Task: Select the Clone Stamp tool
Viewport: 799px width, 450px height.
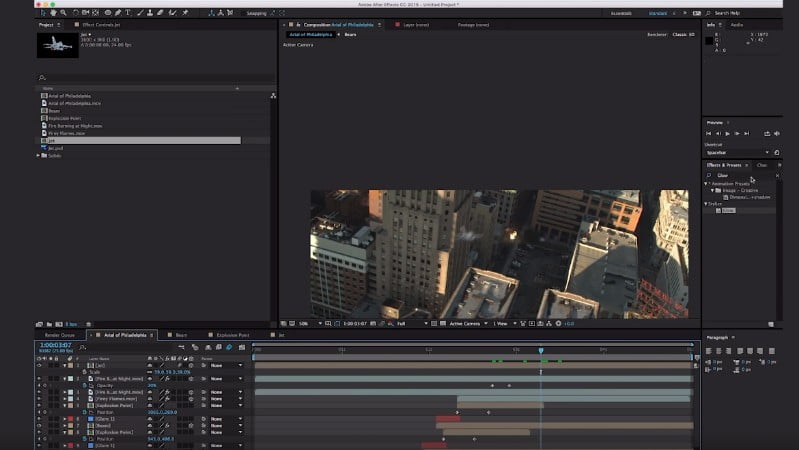Action: 148,13
